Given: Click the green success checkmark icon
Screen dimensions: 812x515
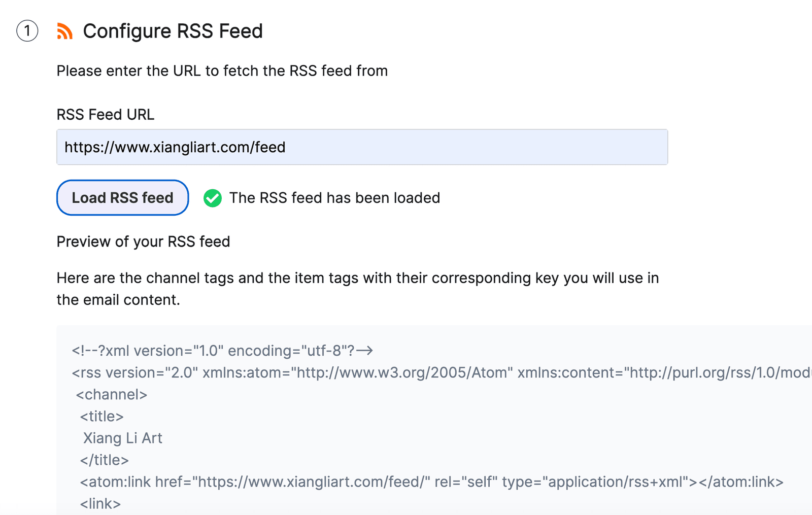Looking at the screenshot, I should click(213, 198).
